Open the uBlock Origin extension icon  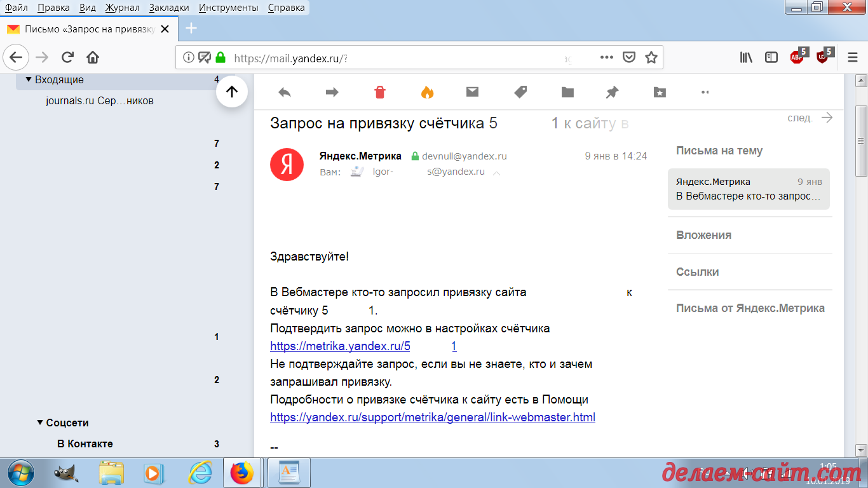pos(824,56)
